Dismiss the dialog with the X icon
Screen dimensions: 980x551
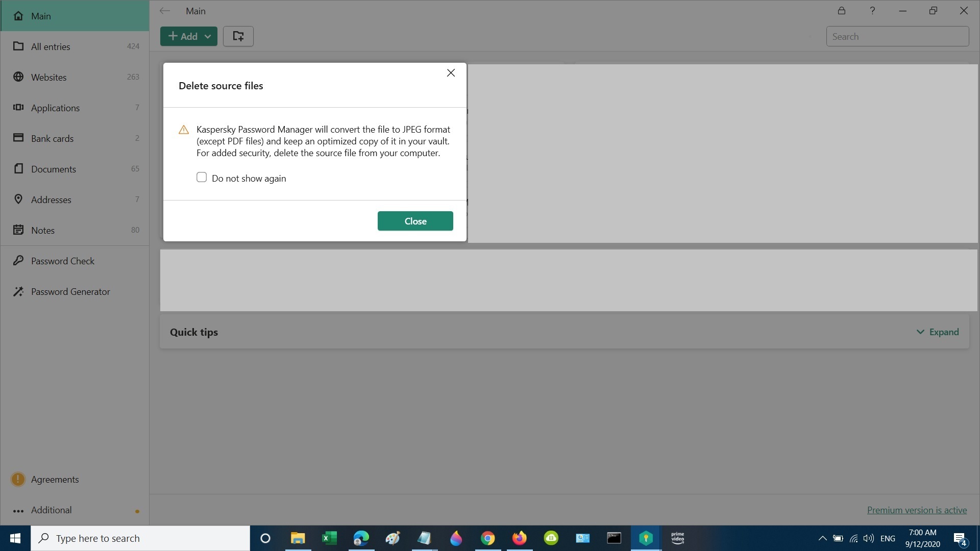click(451, 73)
